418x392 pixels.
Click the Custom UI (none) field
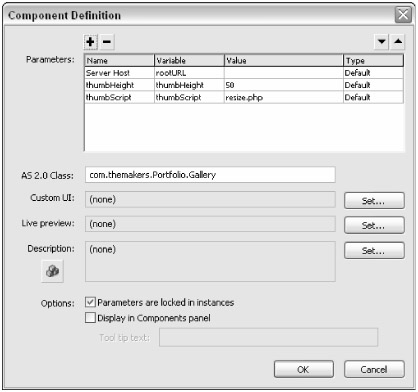210,199
